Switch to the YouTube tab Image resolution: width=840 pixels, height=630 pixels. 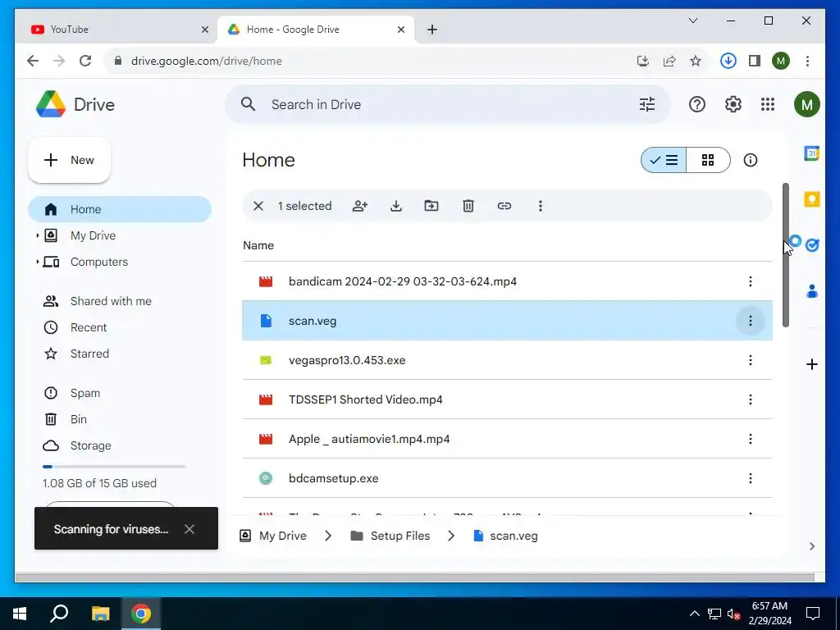pyautogui.click(x=120, y=30)
